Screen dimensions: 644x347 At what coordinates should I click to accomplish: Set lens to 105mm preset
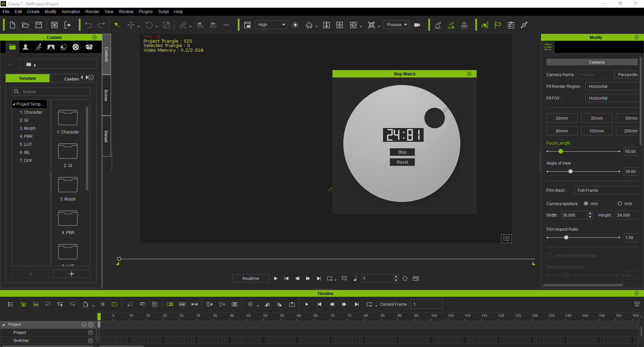point(596,131)
